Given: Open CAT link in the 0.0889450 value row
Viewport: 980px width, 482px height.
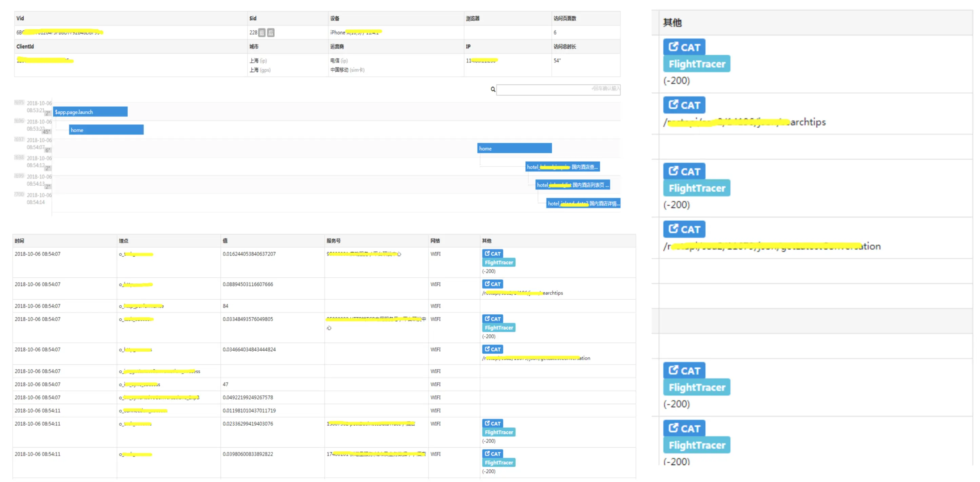Looking at the screenshot, I should pyautogui.click(x=492, y=284).
